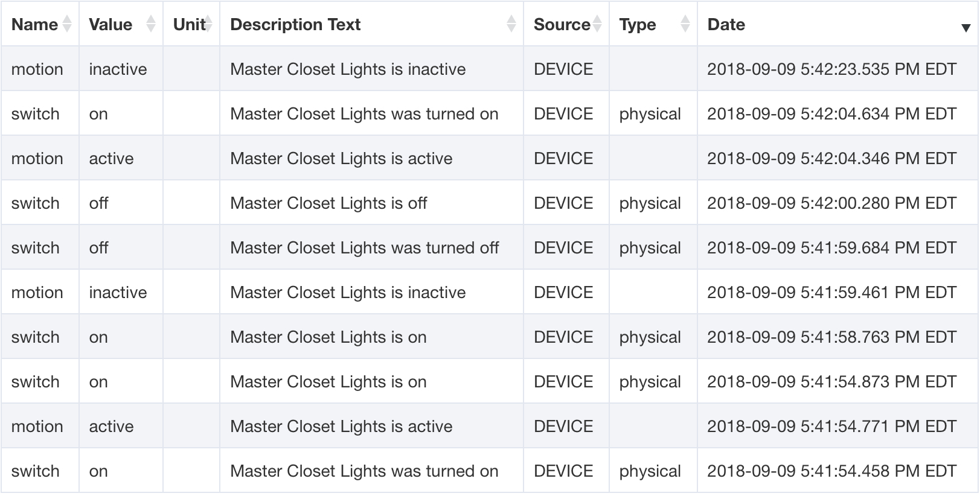Click the Description Text header label
980x496 pixels.
point(295,25)
